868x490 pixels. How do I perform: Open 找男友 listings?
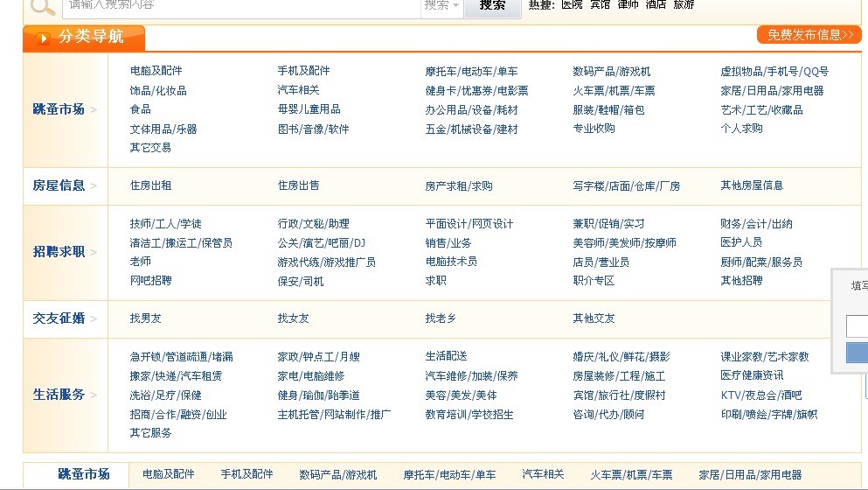pos(146,318)
